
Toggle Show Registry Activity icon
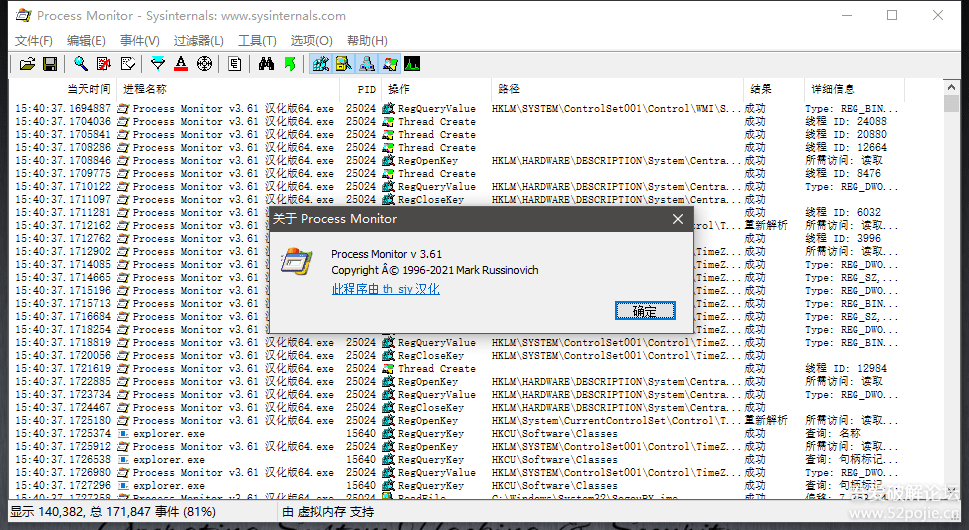[x=320, y=64]
